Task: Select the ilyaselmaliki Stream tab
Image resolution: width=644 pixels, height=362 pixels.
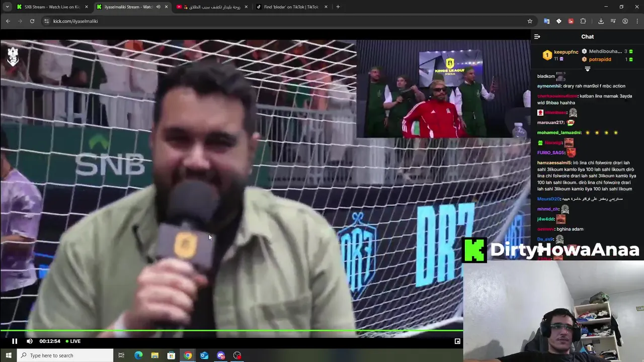Action: click(x=128, y=7)
